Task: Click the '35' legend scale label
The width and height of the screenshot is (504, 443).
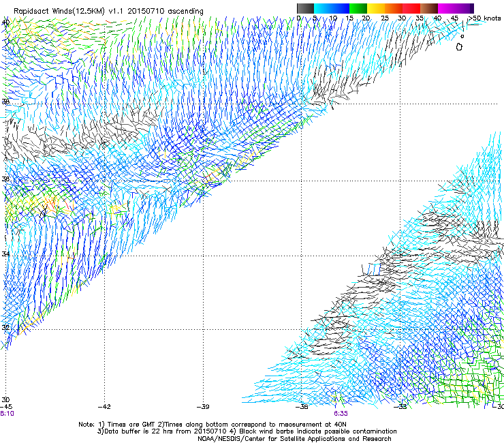Action: (x=420, y=18)
